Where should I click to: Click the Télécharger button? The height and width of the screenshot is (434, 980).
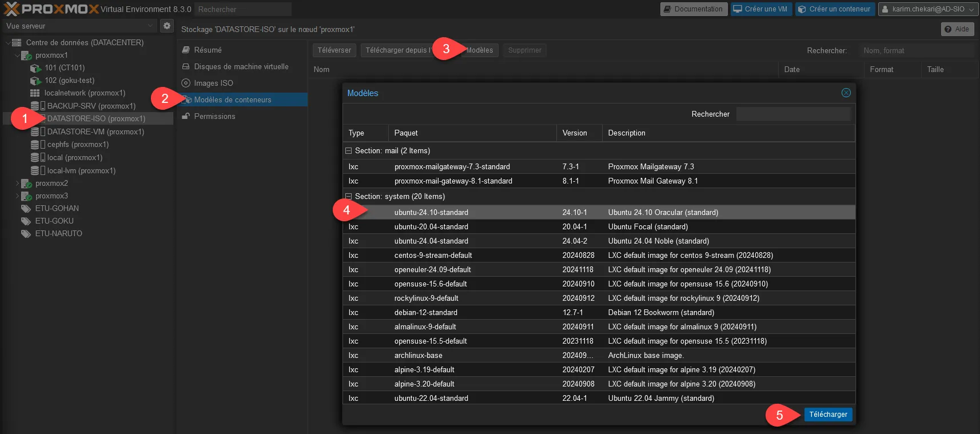pyautogui.click(x=828, y=415)
